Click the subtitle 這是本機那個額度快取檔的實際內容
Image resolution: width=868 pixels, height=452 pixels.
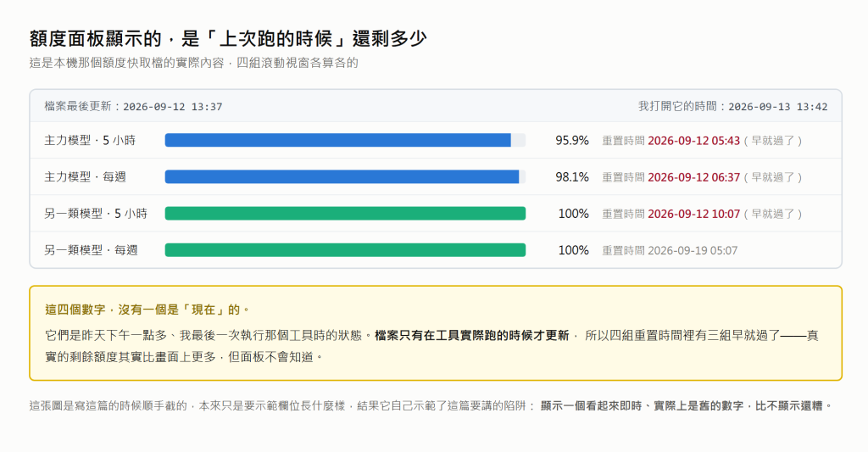coord(127,63)
